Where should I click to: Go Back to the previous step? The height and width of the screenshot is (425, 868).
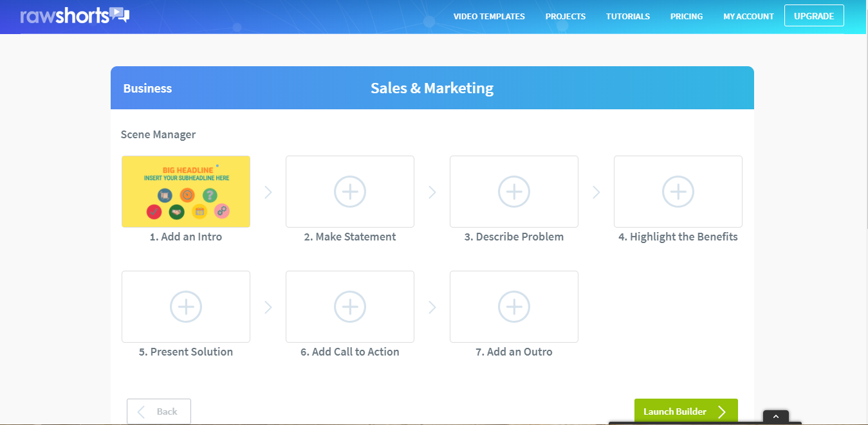159,411
